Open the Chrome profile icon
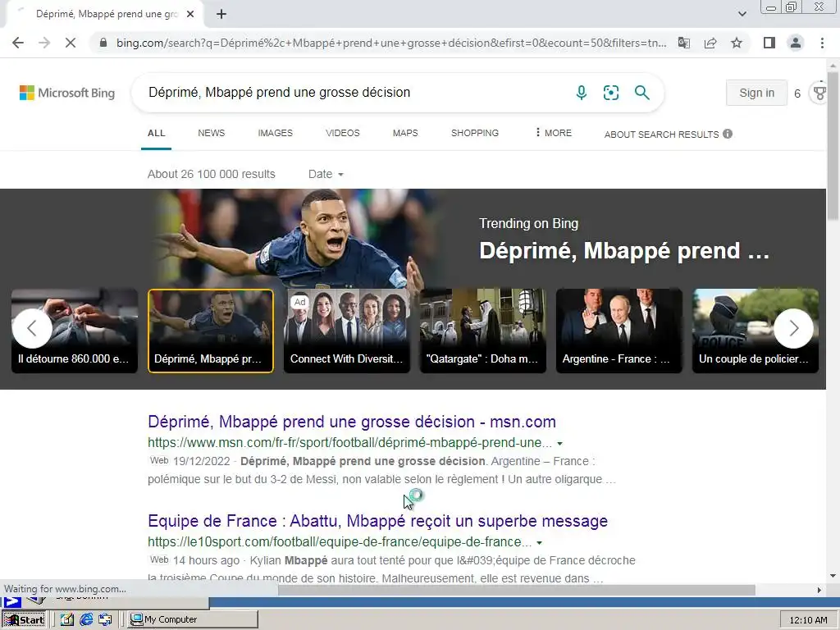The image size is (840, 630). point(796,43)
